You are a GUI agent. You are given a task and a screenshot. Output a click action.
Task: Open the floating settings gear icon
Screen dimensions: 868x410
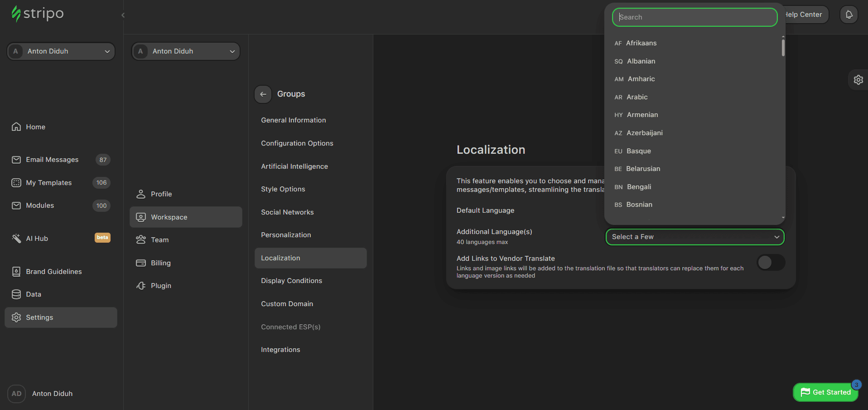pyautogui.click(x=858, y=80)
